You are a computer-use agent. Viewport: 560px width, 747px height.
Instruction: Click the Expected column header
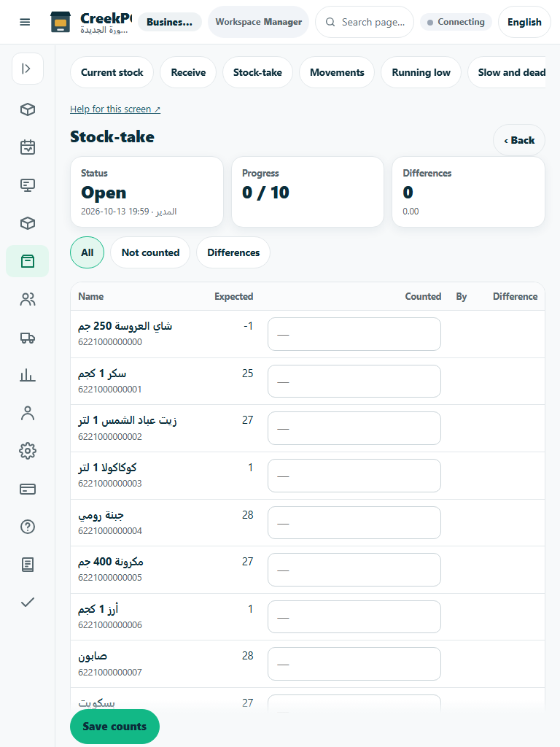tap(234, 296)
